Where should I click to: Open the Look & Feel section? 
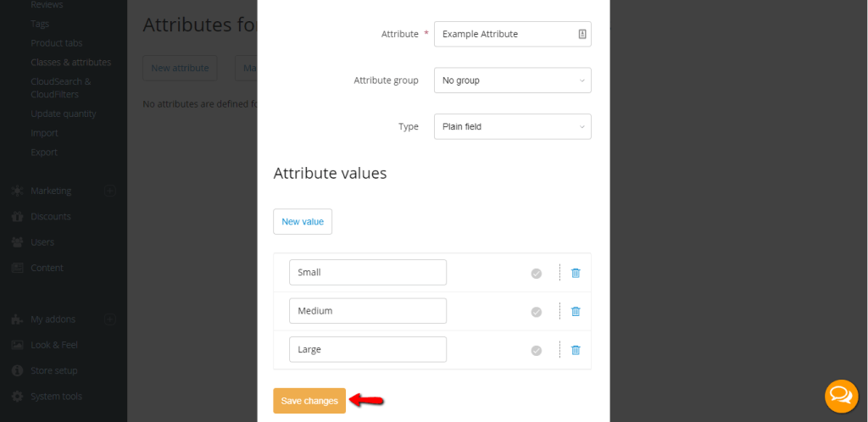pos(54,345)
